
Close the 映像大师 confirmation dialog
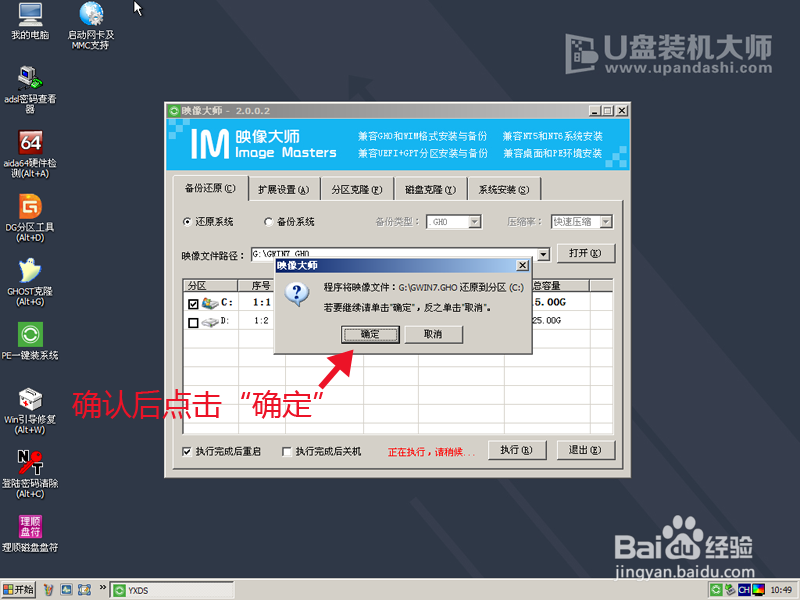522,265
